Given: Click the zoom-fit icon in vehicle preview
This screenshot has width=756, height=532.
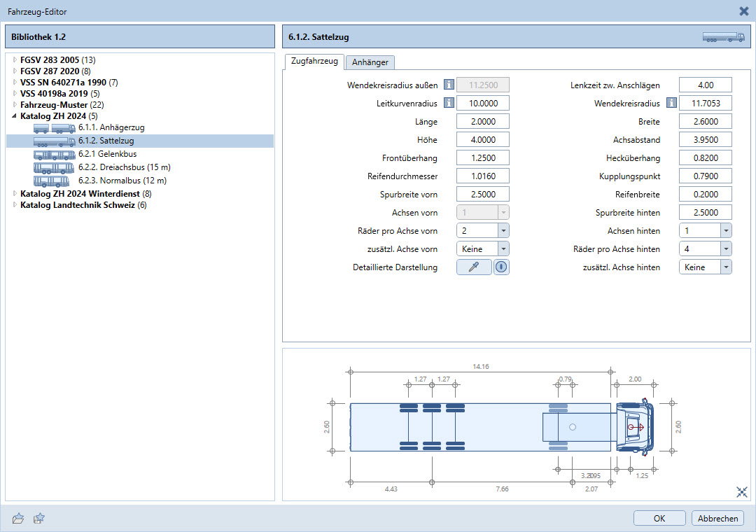Looking at the screenshot, I should coord(742,492).
